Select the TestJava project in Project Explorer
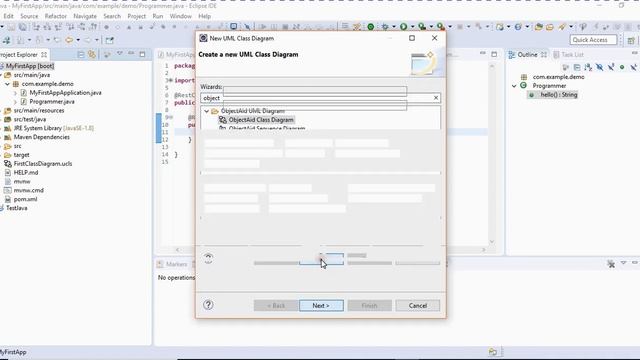640x360 pixels. [x=16, y=208]
